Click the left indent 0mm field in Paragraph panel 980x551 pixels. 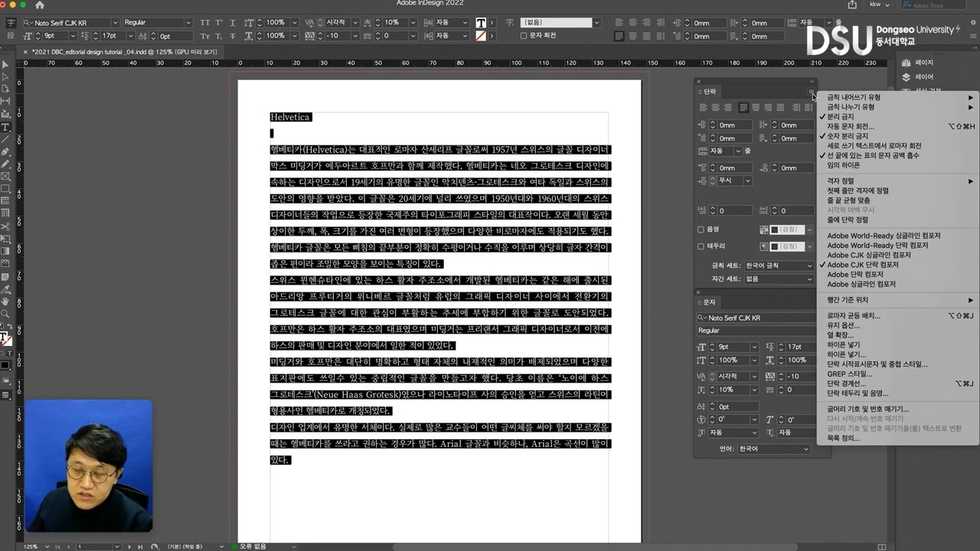734,126
